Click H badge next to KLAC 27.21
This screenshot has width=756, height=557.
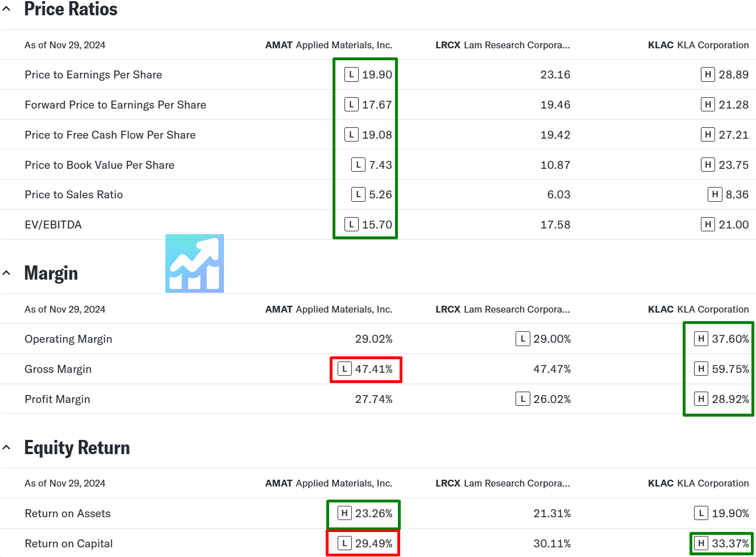tap(708, 135)
